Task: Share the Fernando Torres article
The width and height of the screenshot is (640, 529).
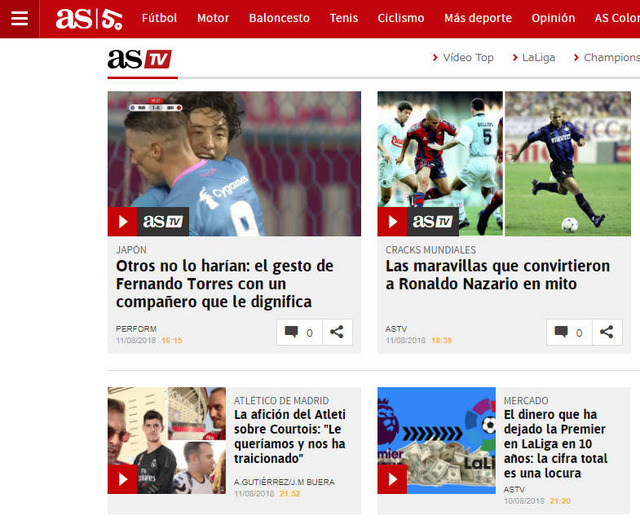Action: tap(337, 332)
